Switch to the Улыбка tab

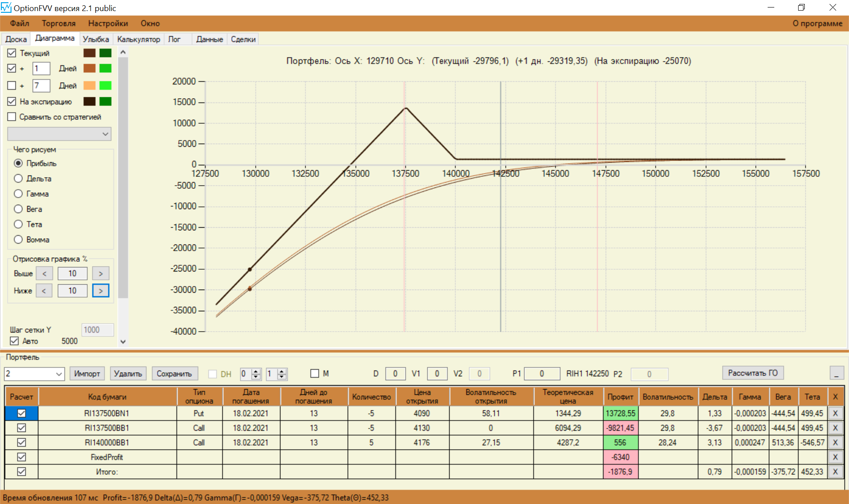(96, 39)
